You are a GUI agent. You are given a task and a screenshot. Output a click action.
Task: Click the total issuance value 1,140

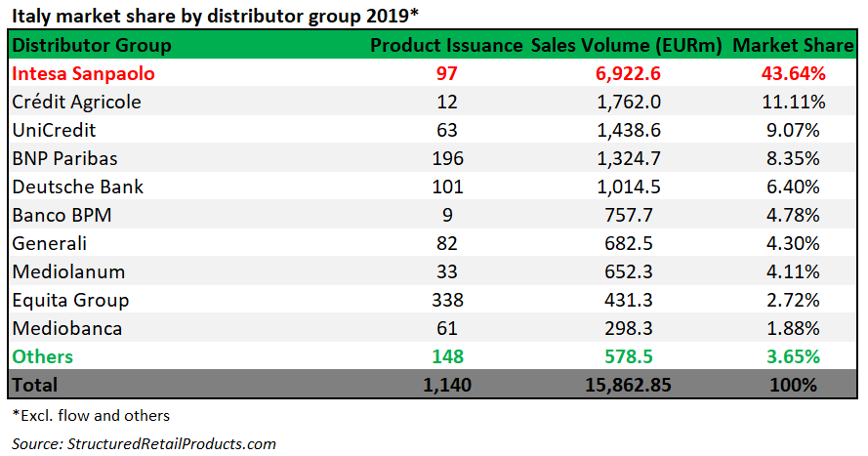coord(447,385)
